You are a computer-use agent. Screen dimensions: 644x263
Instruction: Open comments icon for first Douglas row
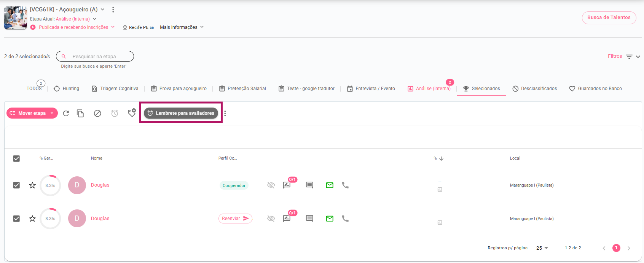click(x=309, y=185)
